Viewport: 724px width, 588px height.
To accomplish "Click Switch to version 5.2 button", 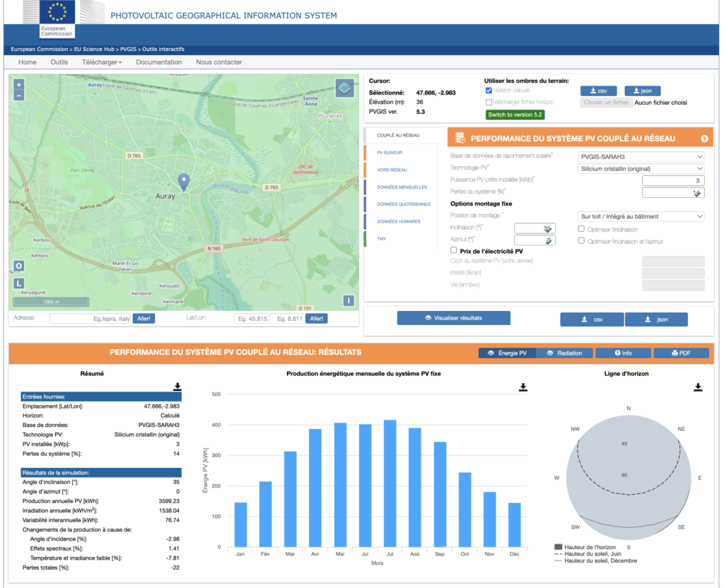I will (x=515, y=114).
